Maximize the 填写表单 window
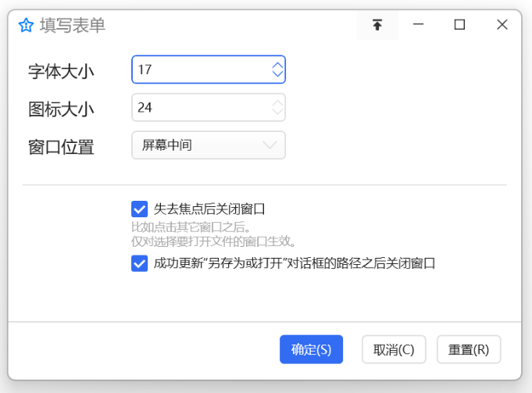 coord(459,24)
